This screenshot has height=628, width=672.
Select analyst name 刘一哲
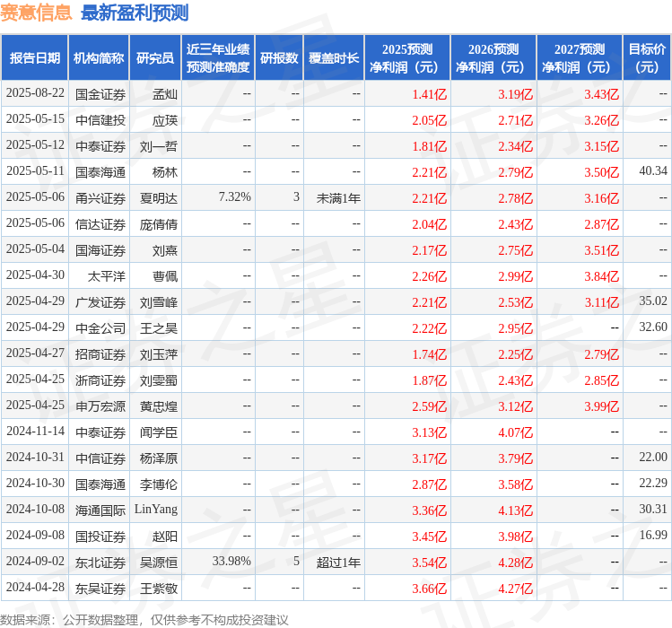(159, 146)
